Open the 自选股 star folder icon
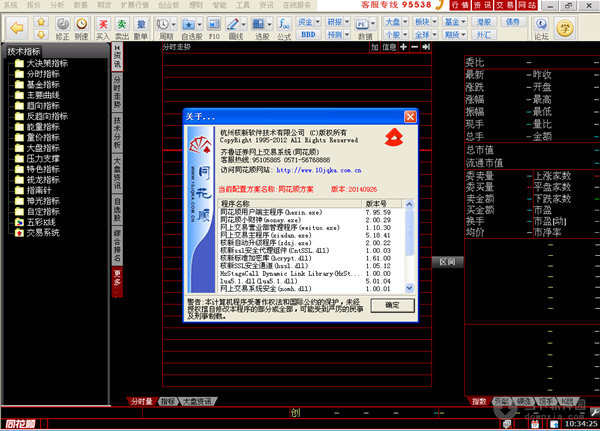Viewport: 600px width, 431px height. [x=189, y=24]
